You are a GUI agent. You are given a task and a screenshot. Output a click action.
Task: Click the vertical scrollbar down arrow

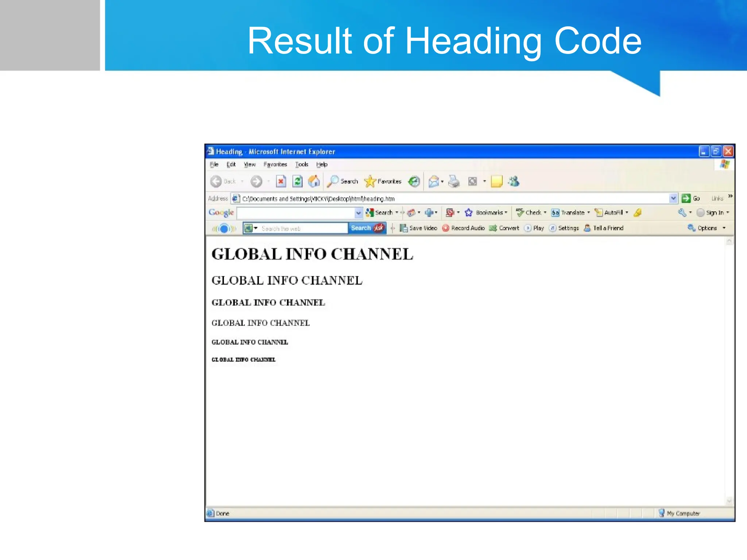[x=729, y=501]
